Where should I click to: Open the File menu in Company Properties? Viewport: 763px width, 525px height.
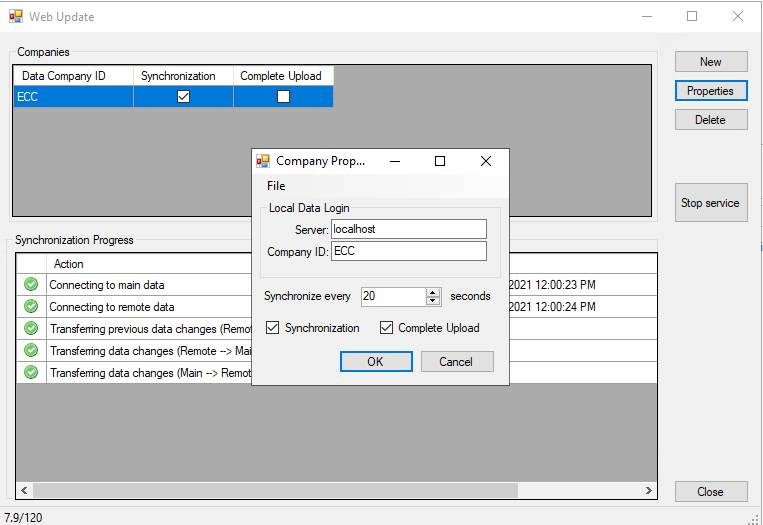(276, 186)
